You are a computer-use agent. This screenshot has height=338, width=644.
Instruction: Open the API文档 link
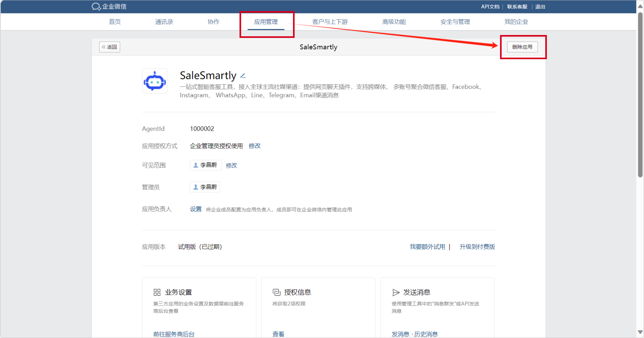point(490,7)
